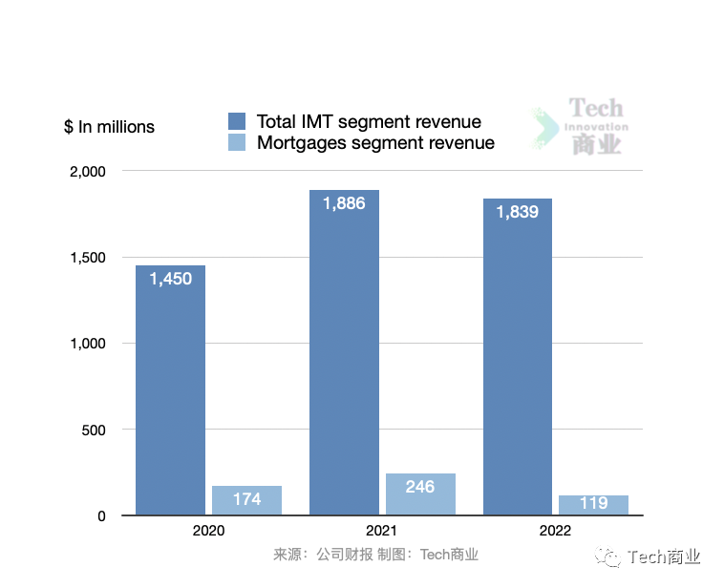Click the 2,000 y-axis tick label
This screenshot has width=724, height=588.
click(x=87, y=172)
